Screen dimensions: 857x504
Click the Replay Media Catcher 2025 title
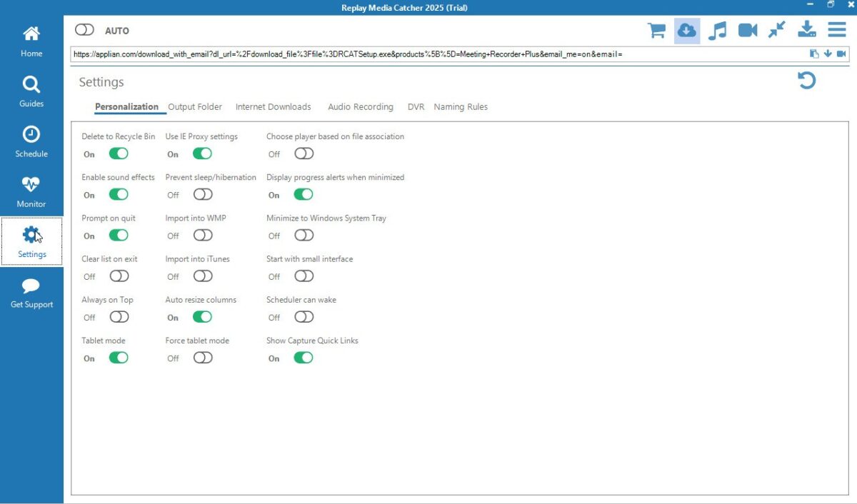pyautogui.click(x=404, y=8)
